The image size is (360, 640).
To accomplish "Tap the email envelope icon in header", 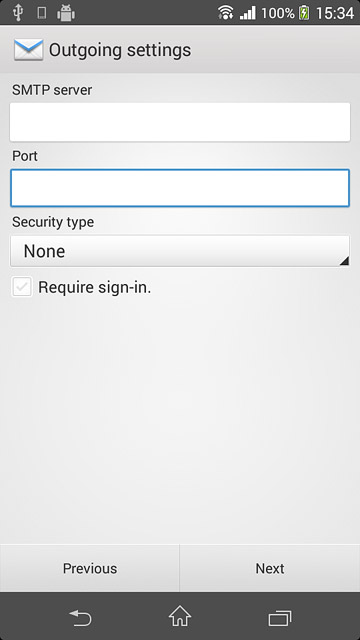I will tap(28, 50).
